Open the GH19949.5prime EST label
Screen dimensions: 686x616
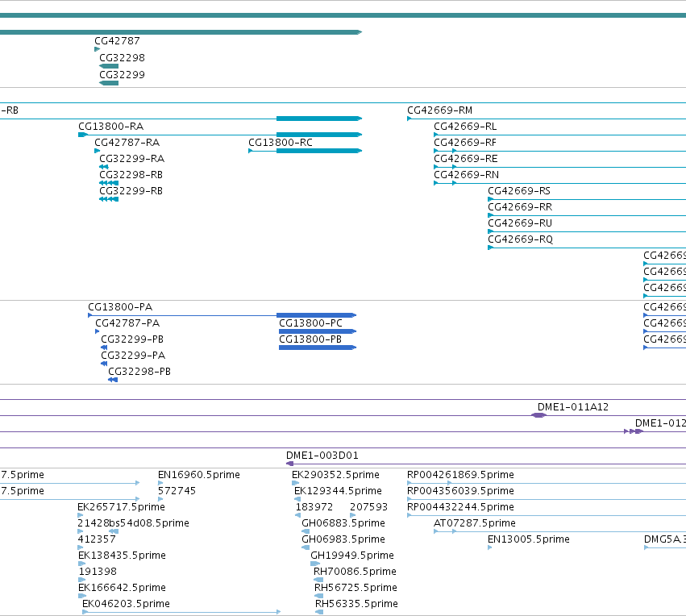[x=351, y=556]
